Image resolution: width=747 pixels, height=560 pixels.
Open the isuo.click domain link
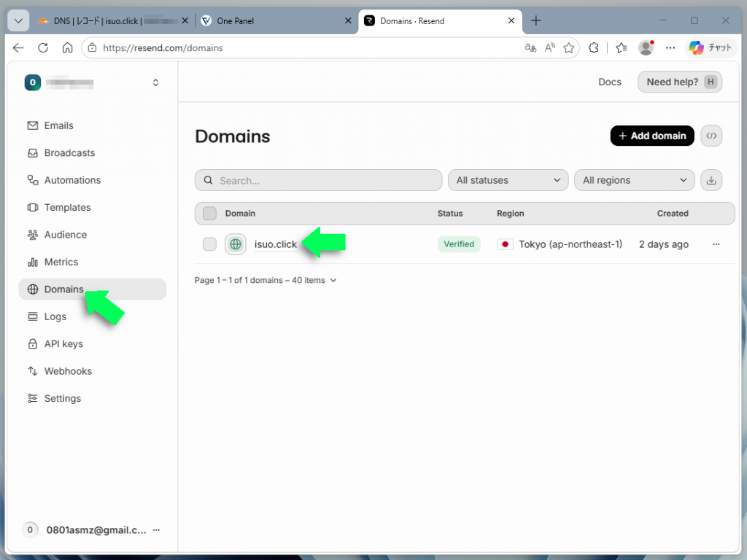[x=275, y=244]
